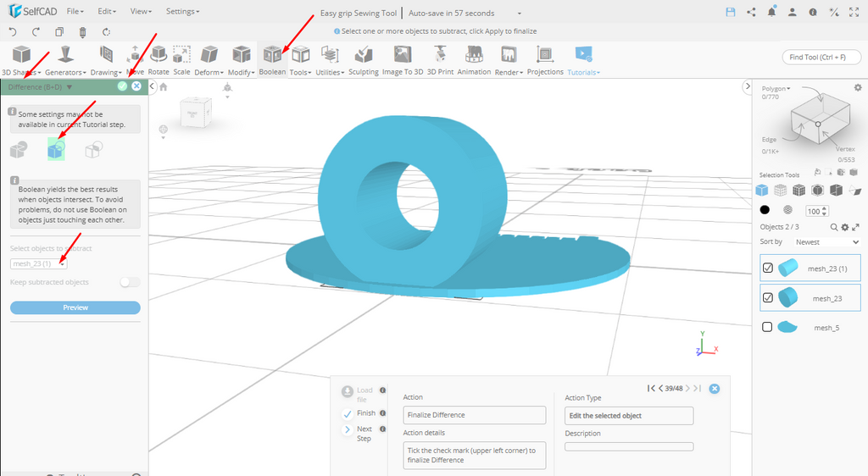Confirm Difference with the green check mark
Image resolution: width=868 pixels, height=476 pixels.
coord(122,86)
